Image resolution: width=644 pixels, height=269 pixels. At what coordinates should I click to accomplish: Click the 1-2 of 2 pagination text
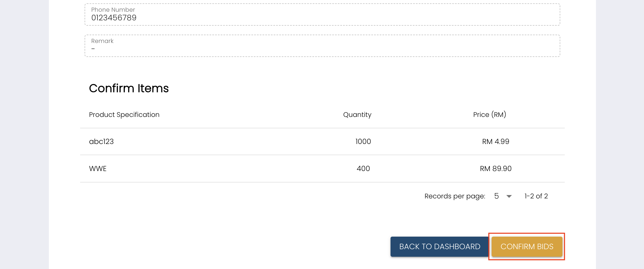(536, 196)
